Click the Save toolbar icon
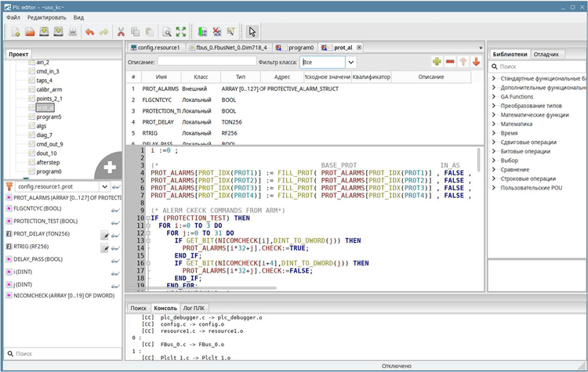This screenshot has height=372, width=588. (44, 32)
